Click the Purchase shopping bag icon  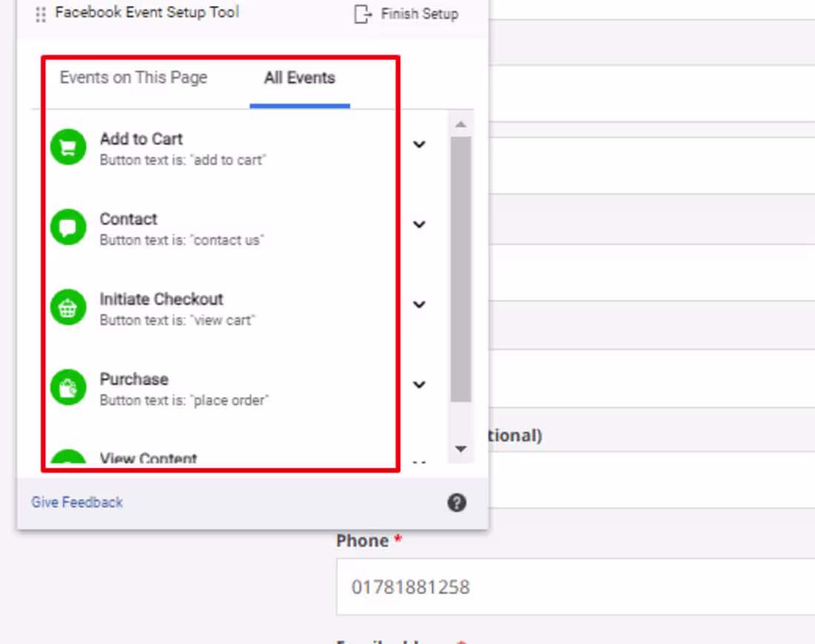pos(68,388)
